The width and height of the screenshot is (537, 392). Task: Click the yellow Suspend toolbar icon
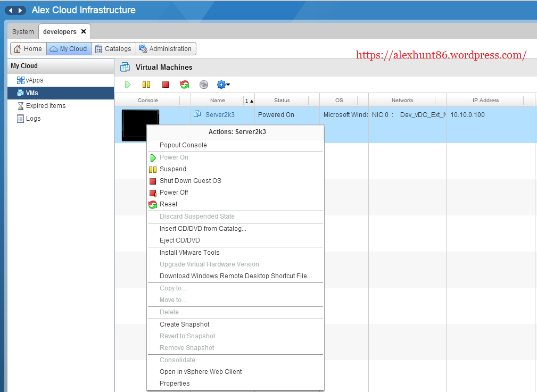tap(146, 85)
